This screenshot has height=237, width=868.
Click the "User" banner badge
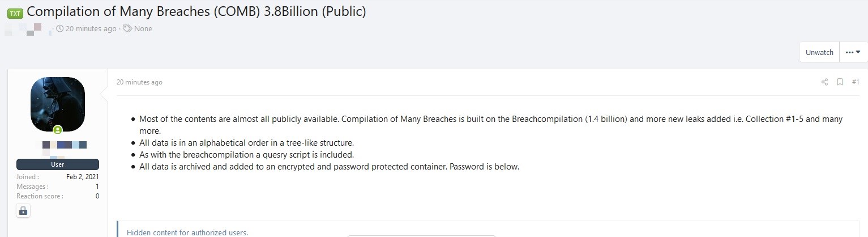click(x=58, y=164)
